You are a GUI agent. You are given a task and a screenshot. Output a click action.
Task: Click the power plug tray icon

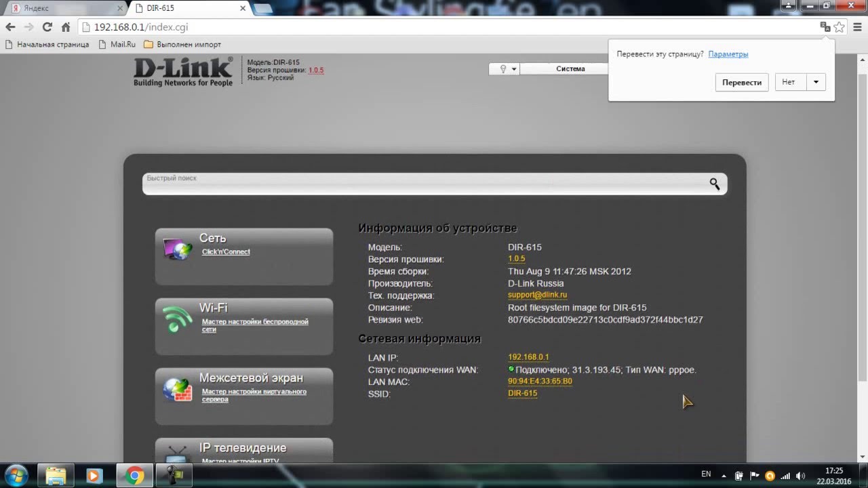738,476
